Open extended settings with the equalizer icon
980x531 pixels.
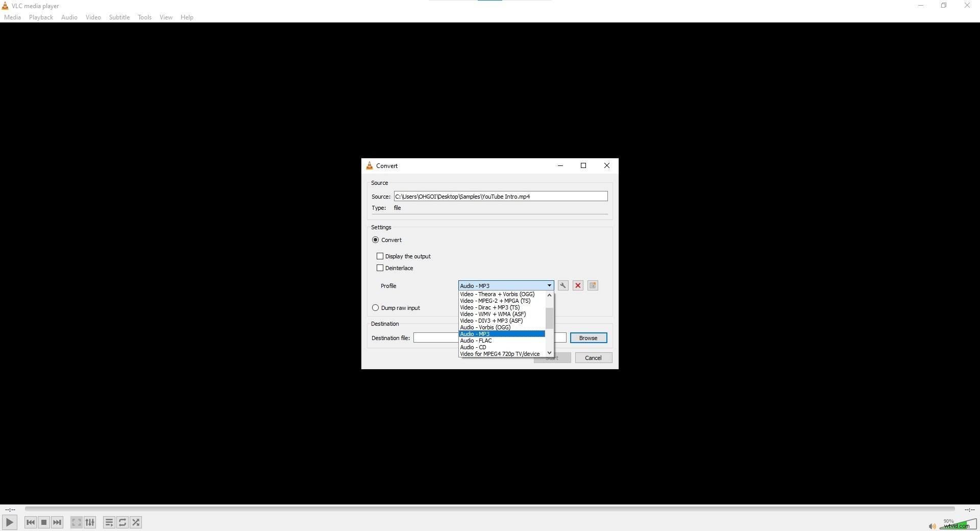click(x=90, y=522)
